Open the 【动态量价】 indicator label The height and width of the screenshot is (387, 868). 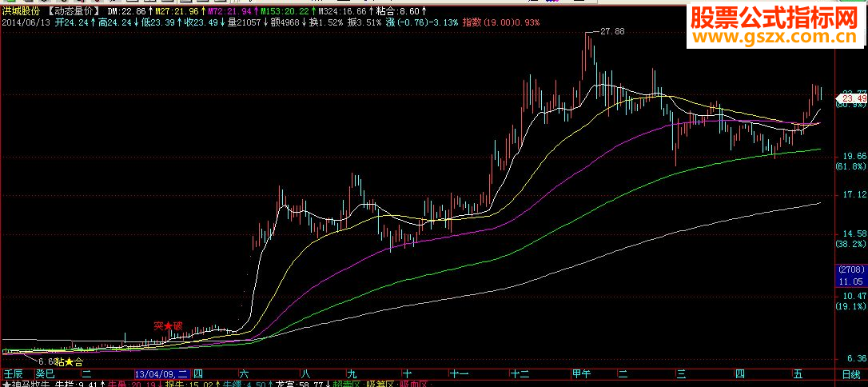pos(74,11)
